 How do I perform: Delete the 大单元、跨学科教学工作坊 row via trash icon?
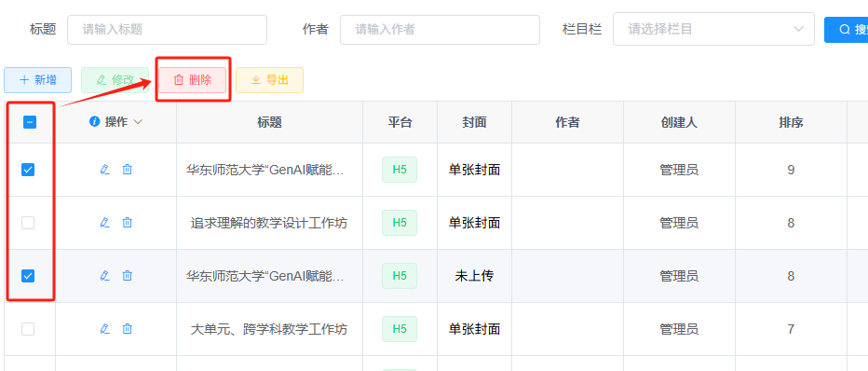pyautogui.click(x=128, y=329)
